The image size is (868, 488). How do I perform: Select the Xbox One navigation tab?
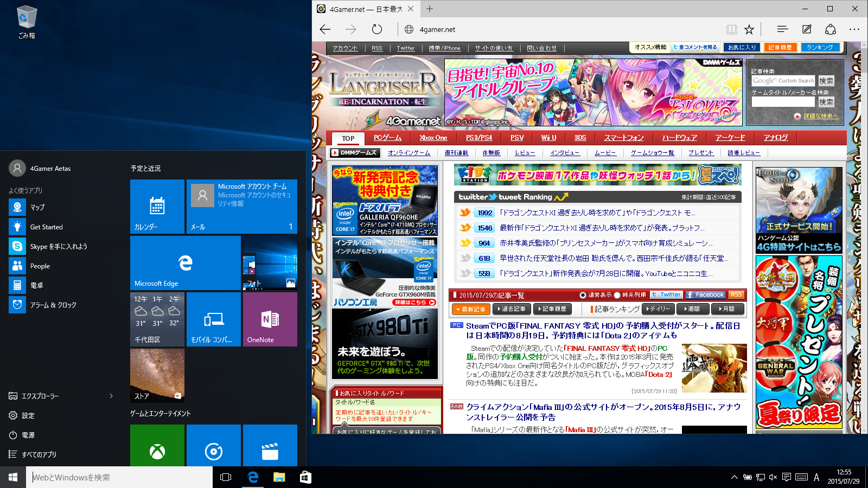433,138
